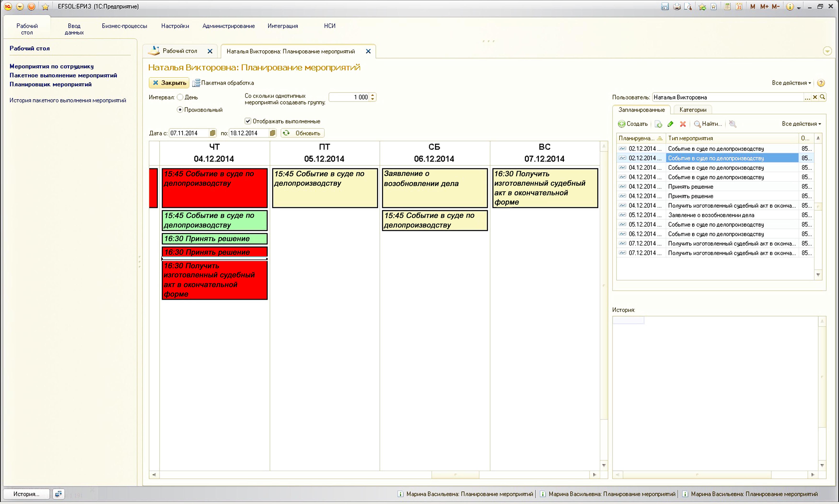Open top Все действия dropdown near help icon
Image resolution: width=839 pixels, height=504 pixels.
coord(791,83)
